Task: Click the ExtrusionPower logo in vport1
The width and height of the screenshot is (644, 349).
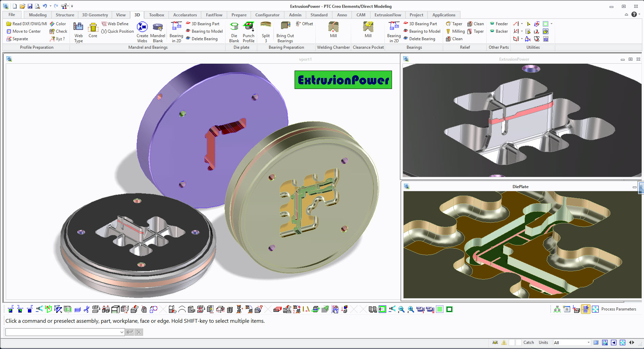Action: pyautogui.click(x=343, y=80)
